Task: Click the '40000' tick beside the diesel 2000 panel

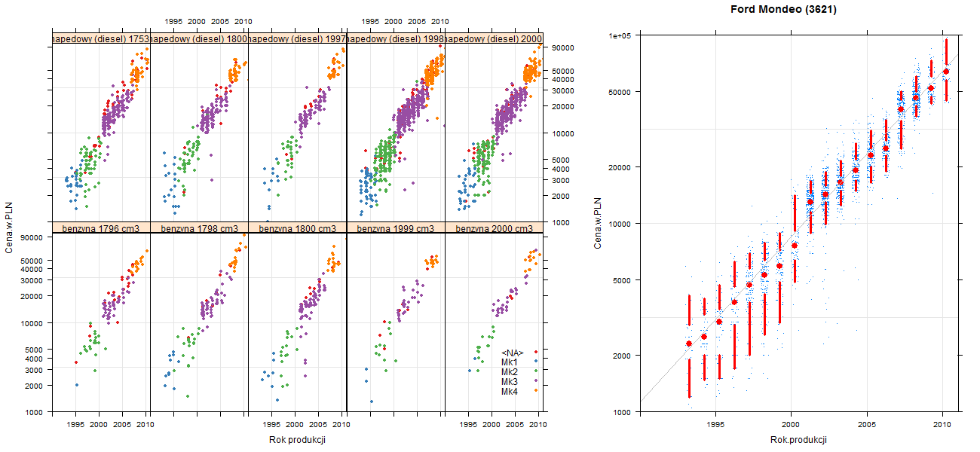Action: (563, 79)
